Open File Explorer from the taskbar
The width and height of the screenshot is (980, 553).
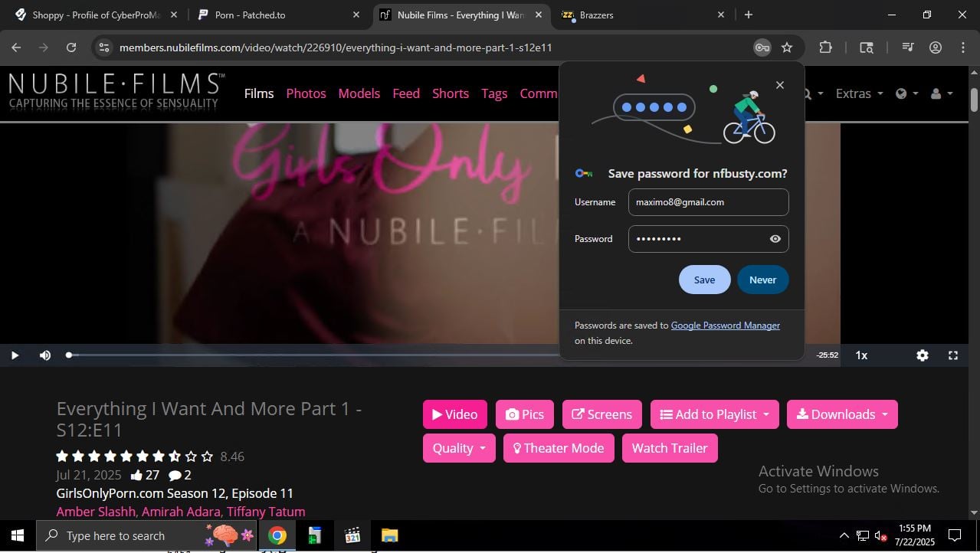[389, 535]
